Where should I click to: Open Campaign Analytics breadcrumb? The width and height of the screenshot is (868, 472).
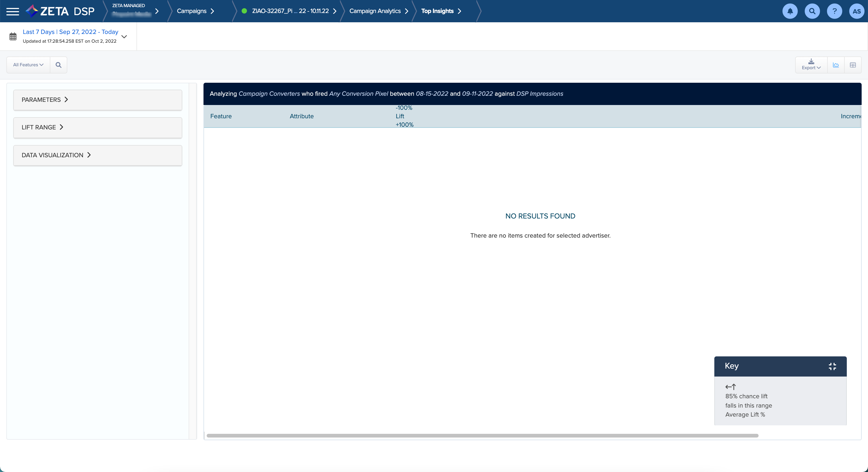coord(375,11)
